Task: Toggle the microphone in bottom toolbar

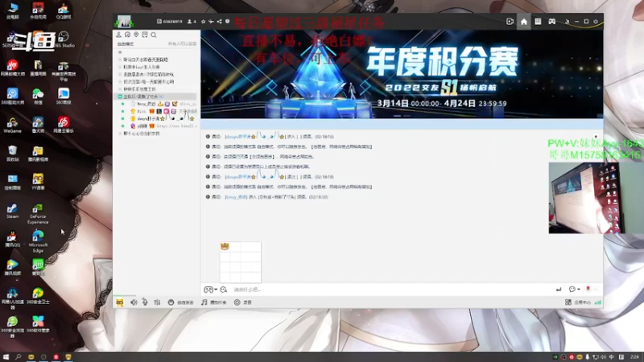Action: click(145, 302)
